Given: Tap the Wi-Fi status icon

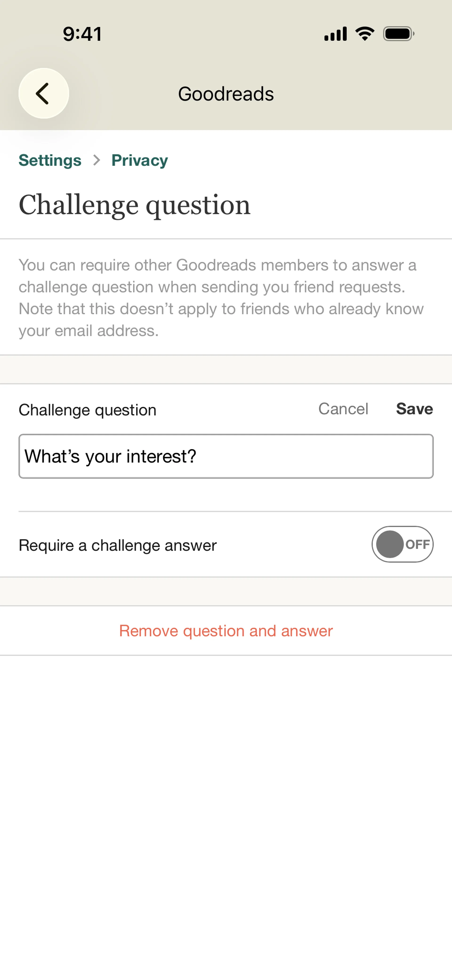Looking at the screenshot, I should pos(364,34).
